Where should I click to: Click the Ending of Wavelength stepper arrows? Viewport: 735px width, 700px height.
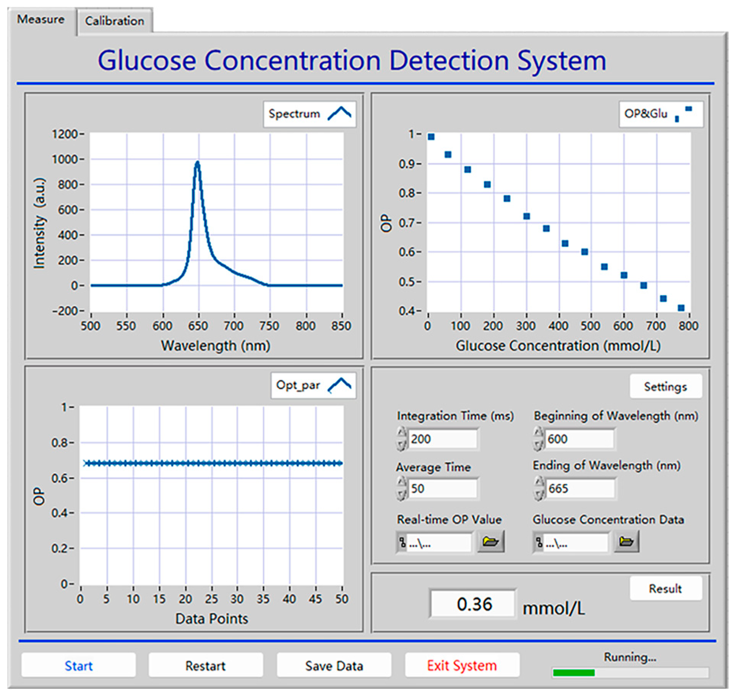point(539,488)
